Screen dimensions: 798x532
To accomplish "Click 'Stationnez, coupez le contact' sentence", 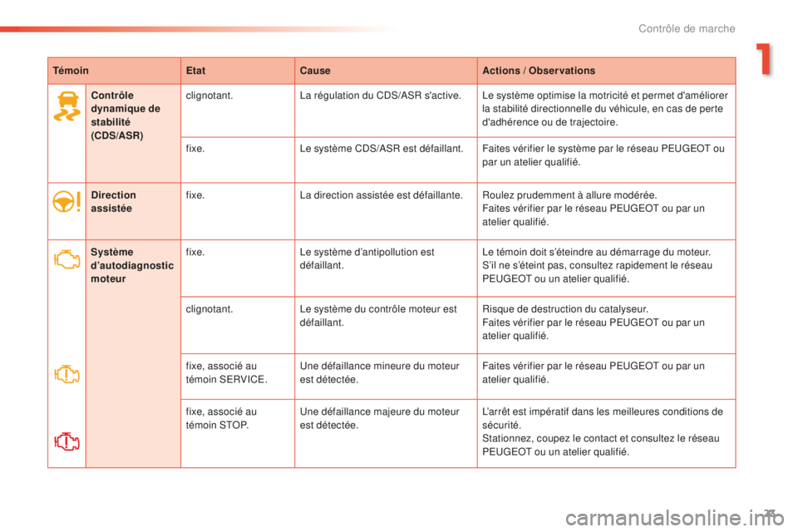I will point(600,445).
